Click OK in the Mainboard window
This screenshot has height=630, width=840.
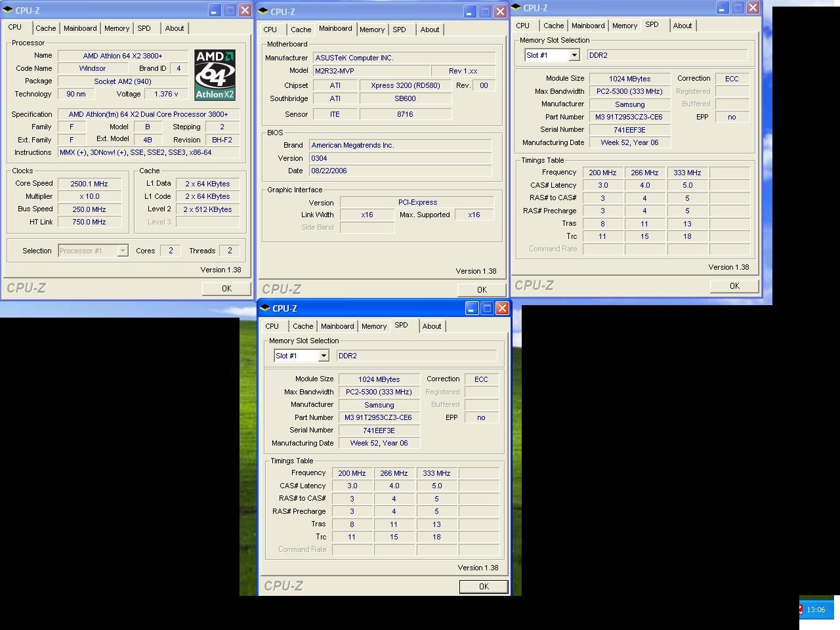(x=482, y=290)
